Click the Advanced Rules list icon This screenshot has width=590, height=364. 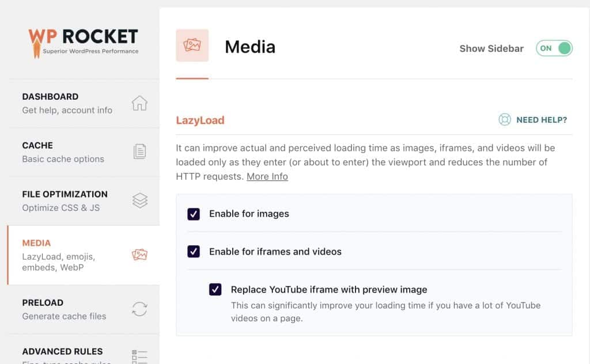coord(139,357)
